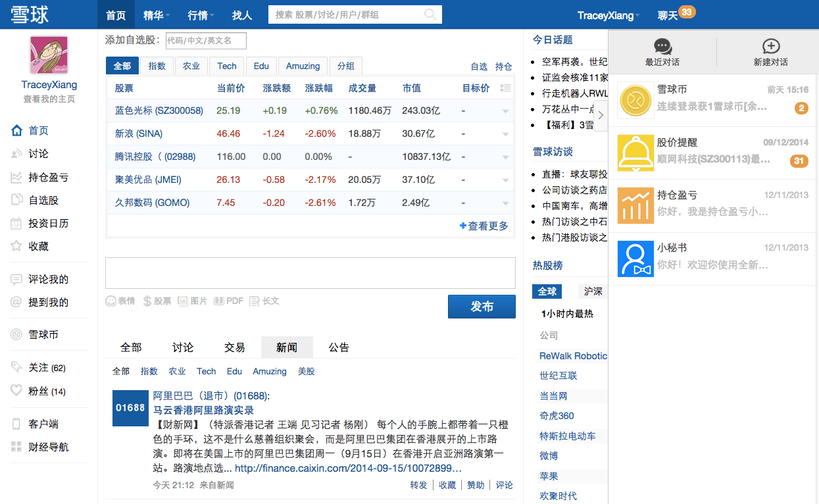Expand row menu for 久邦数码
The image size is (819, 504).
(505, 203)
